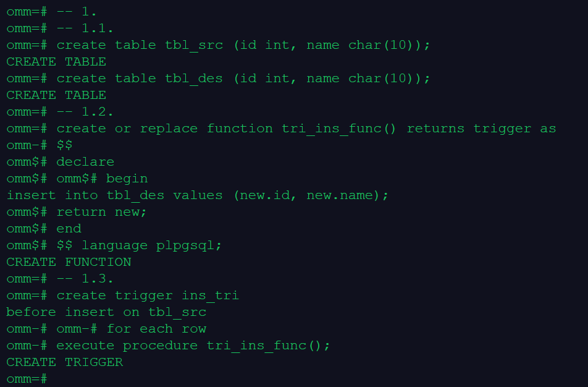Click the 'before insert on tbl_src' line
Viewport: 588px width, 387px height.
coord(106,312)
